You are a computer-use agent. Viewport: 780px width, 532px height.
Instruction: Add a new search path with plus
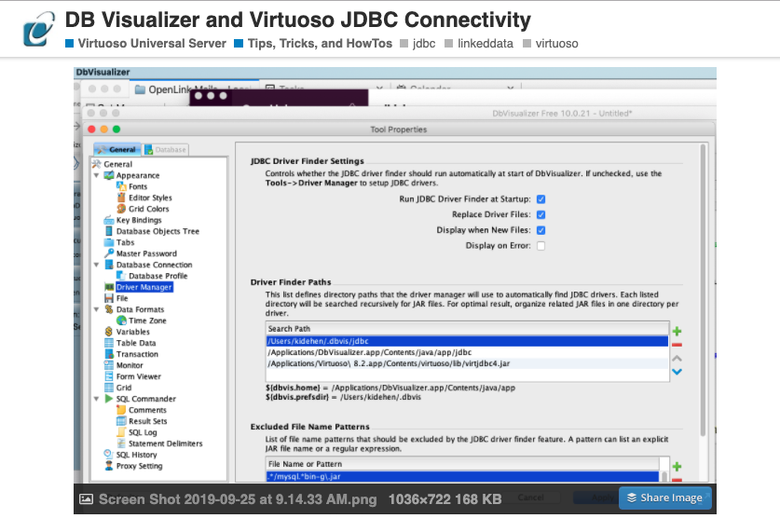pos(677,331)
